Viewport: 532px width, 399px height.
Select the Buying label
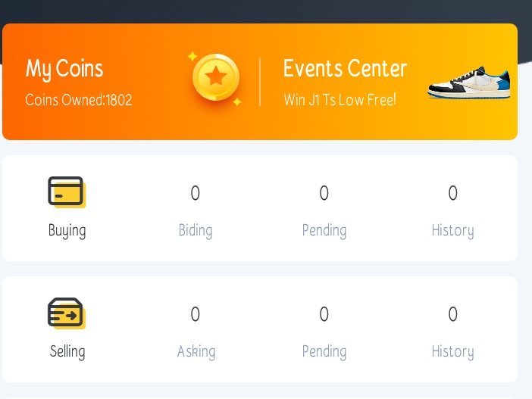tap(67, 230)
